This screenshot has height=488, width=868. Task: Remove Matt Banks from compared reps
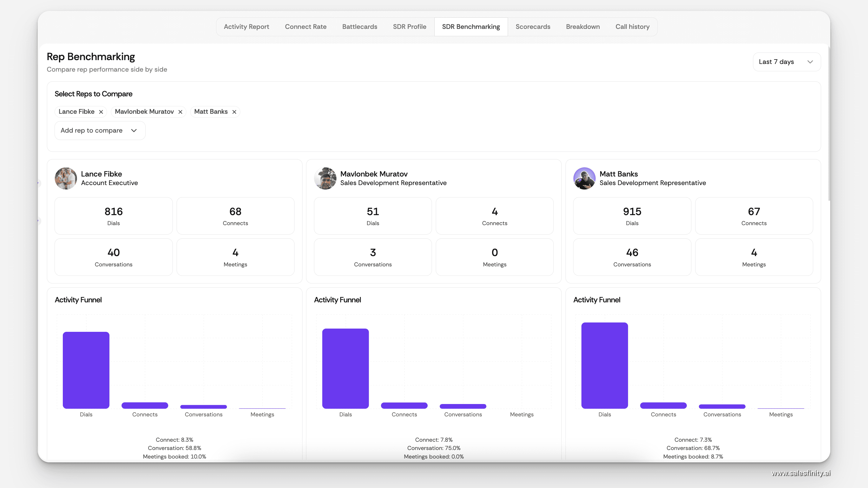pos(234,112)
